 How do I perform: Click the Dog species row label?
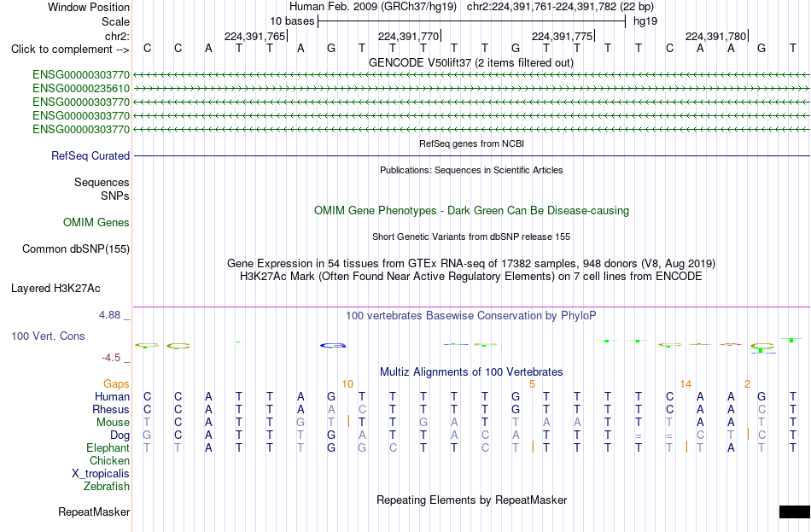[120, 436]
